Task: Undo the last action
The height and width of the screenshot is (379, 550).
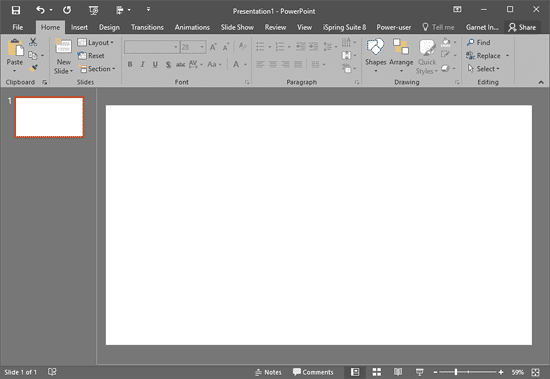Action: tap(40, 10)
